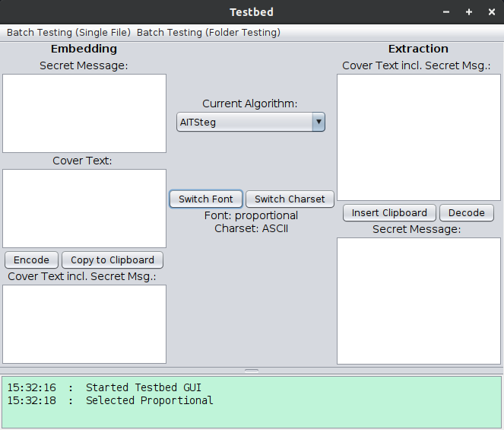Minimize the Testbed window

446,12
